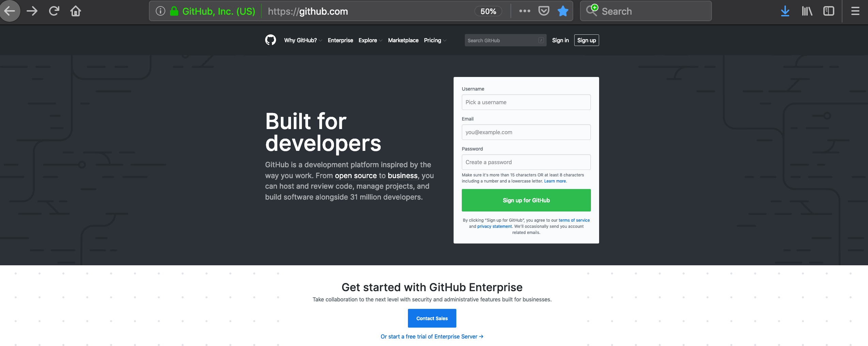
Task: Focus the browser Search box
Action: click(x=646, y=11)
